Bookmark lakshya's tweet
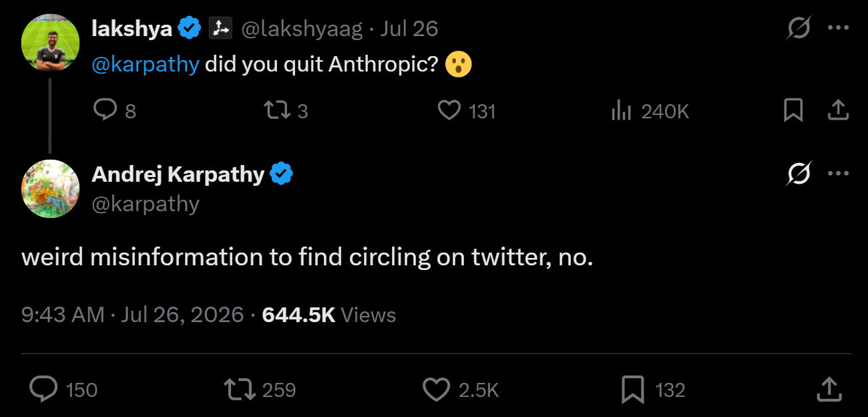 click(793, 110)
